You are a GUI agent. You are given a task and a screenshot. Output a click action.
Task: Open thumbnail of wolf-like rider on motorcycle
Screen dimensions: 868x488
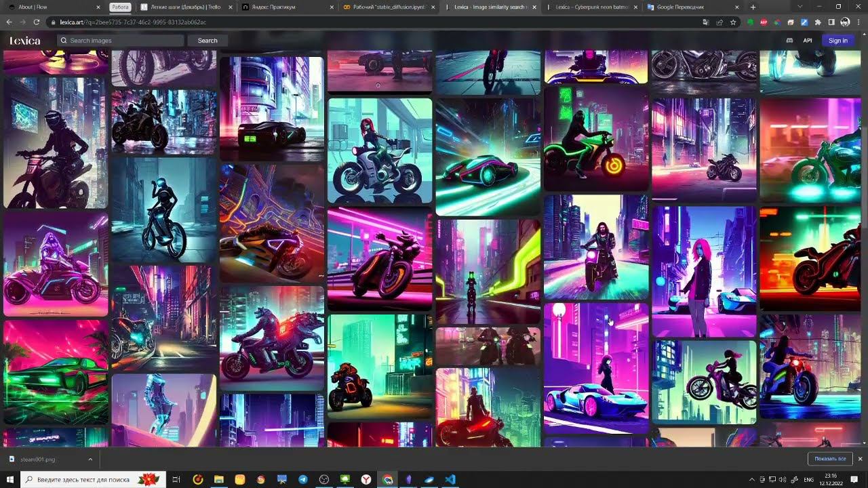272,338
